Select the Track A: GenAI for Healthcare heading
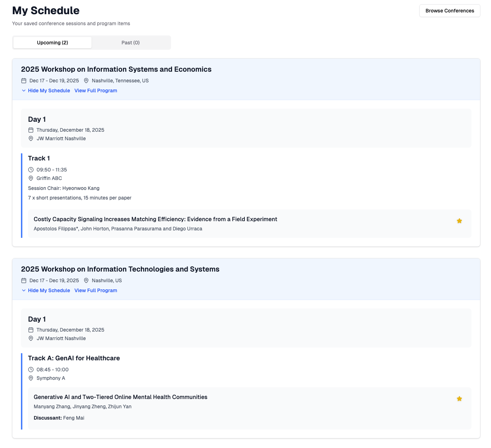This screenshot has height=448, width=491. [x=74, y=358]
